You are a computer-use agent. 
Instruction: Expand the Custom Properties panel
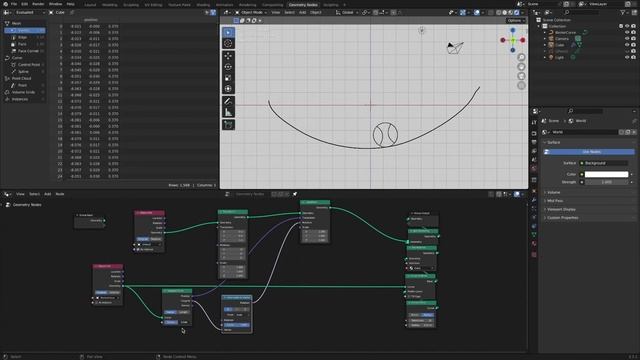click(x=562, y=218)
